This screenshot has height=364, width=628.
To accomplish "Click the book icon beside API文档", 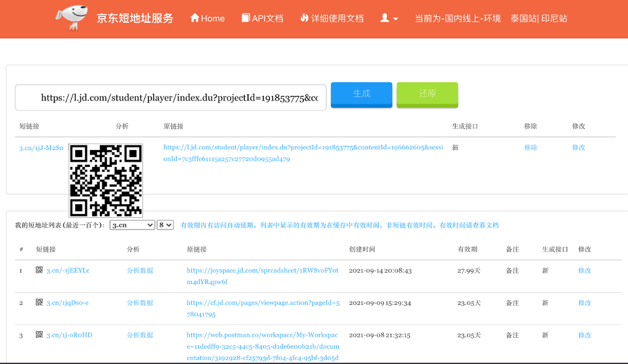I will point(245,18).
